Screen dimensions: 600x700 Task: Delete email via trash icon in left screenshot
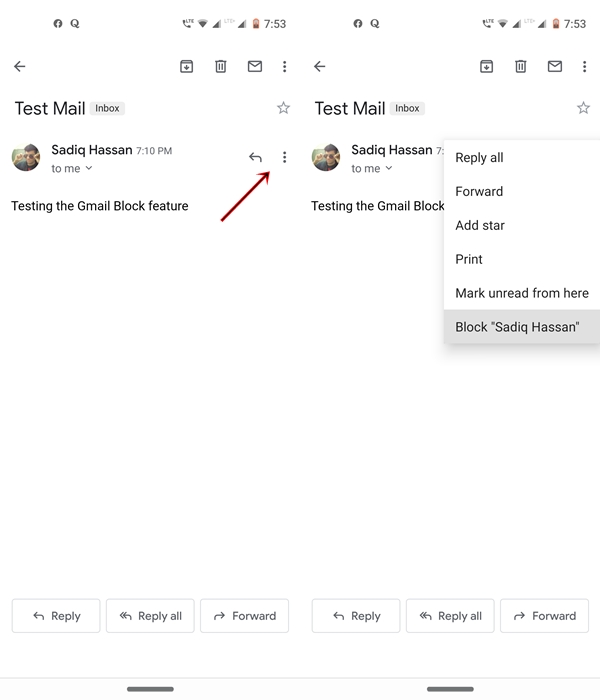click(221, 67)
